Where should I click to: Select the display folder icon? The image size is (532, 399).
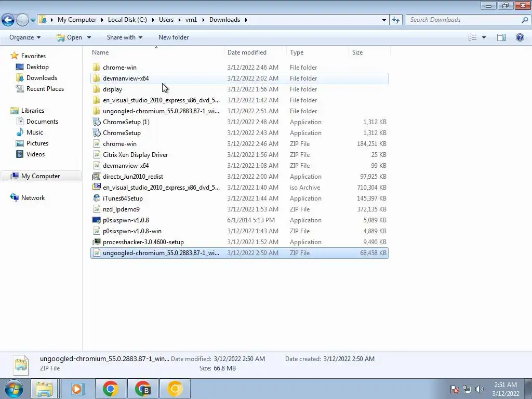[x=97, y=89]
